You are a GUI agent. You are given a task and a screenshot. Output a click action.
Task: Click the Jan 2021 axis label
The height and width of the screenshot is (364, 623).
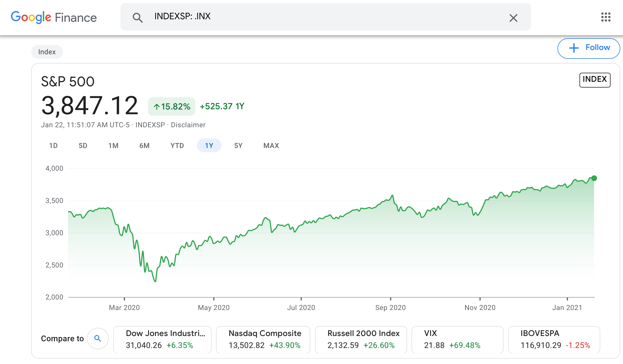567,307
